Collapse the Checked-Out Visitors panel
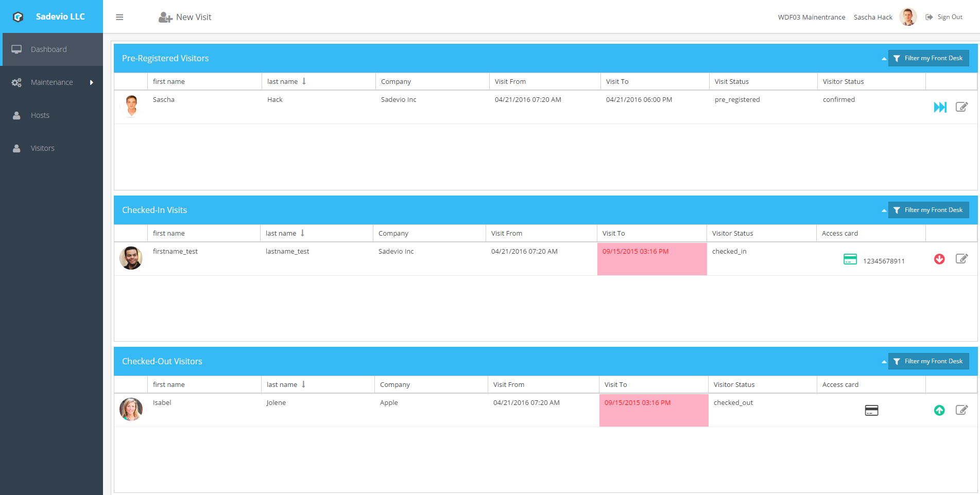Image resolution: width=980 pixels, height=495 pixels. tap(884, 362)
